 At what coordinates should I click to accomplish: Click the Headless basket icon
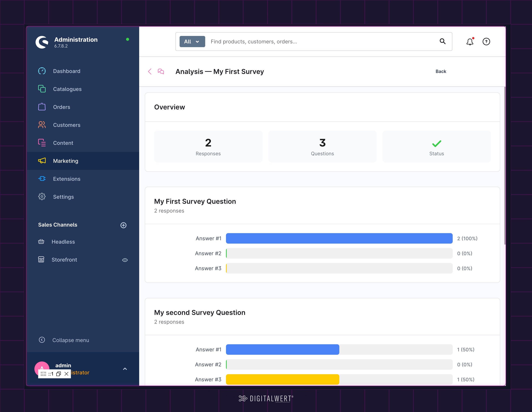41,241
